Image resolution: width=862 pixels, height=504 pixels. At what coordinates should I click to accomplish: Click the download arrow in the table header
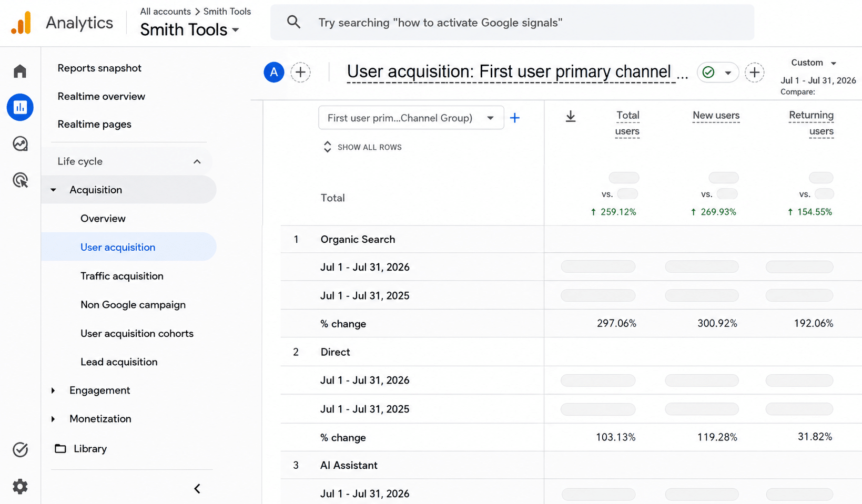point(571,116)
